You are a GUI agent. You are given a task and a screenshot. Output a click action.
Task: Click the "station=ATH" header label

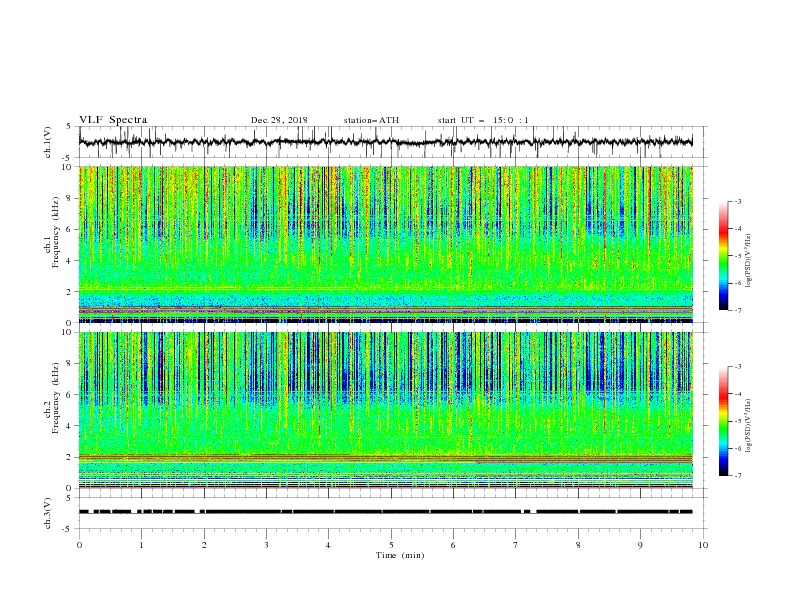[371, 120]
